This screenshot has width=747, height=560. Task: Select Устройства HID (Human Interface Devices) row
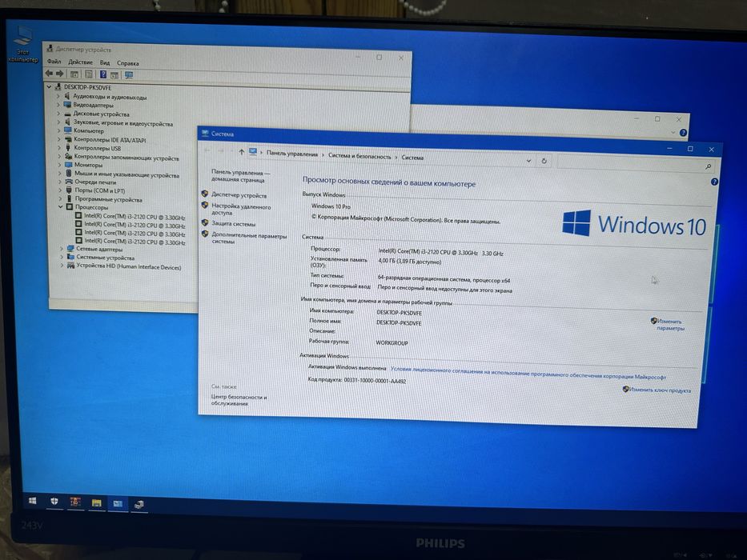tap(129, 266)
